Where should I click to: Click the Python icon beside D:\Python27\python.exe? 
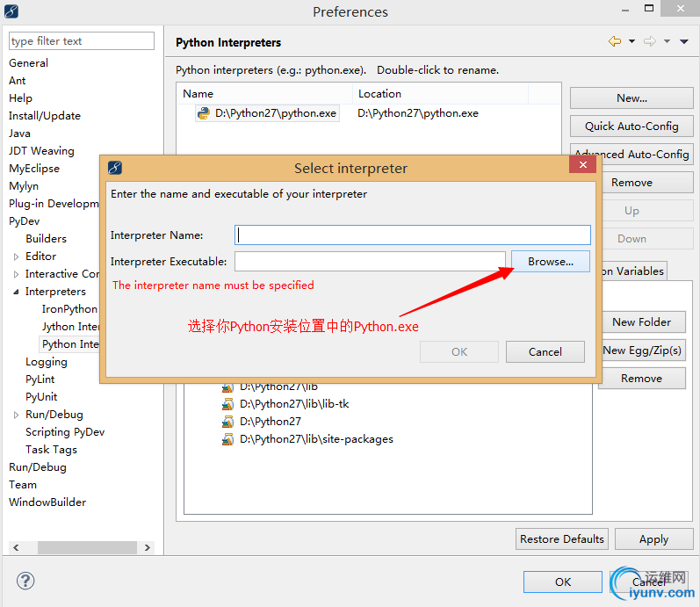coord(204,113)
